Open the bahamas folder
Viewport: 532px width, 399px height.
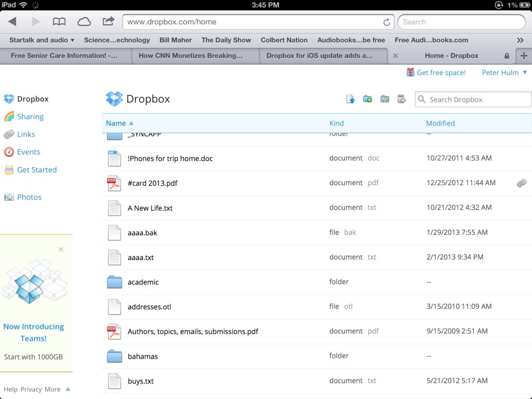(x=143, y=356)
